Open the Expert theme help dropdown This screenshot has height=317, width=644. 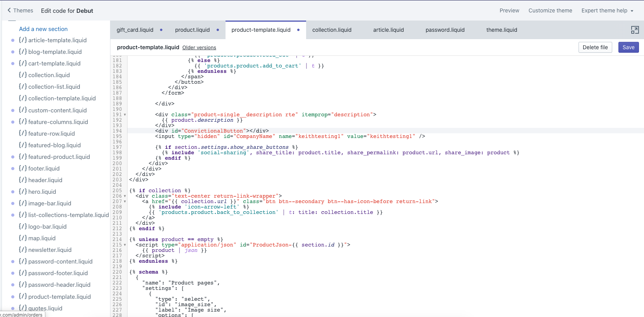point(607,10)
